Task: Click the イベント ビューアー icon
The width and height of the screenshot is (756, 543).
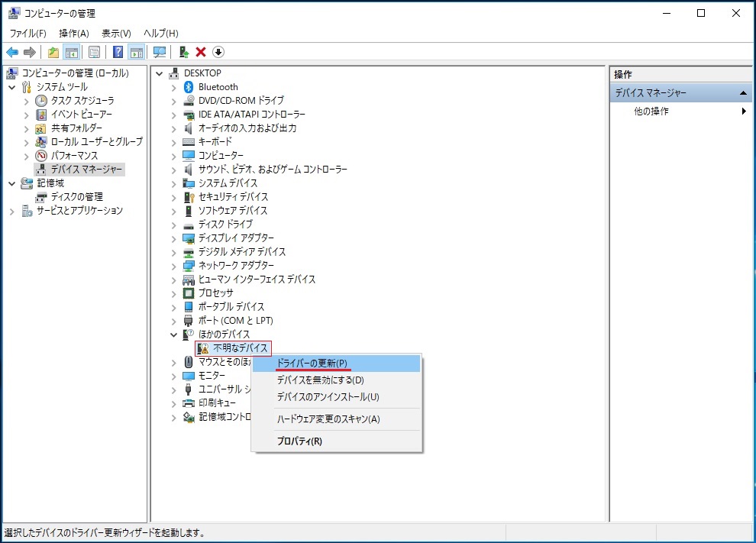Action: 41,115
